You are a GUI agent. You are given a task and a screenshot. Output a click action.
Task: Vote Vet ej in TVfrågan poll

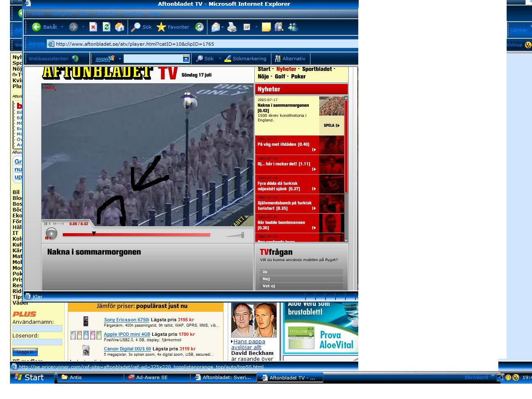(301, 286)
